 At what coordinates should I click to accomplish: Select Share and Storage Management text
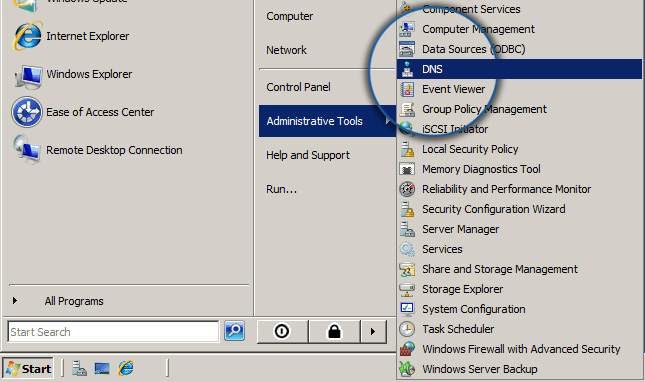[500, 269]
